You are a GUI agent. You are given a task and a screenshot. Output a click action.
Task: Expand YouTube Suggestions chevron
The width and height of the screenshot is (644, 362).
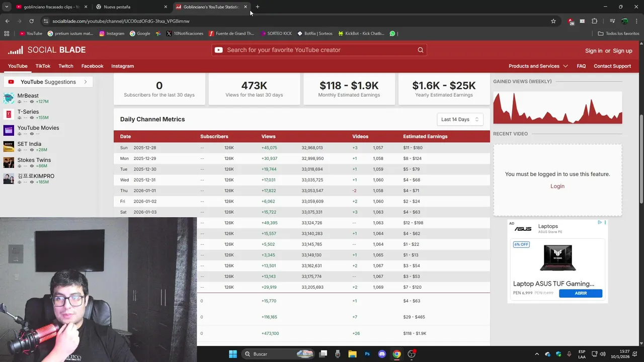coord(86,82)
